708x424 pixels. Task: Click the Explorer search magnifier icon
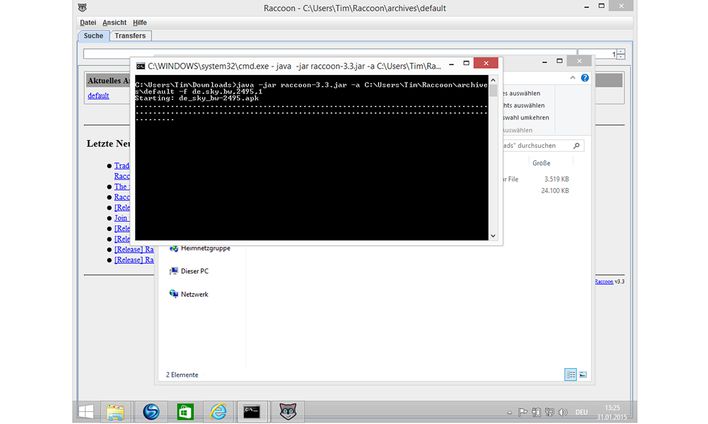pos(576,145)
